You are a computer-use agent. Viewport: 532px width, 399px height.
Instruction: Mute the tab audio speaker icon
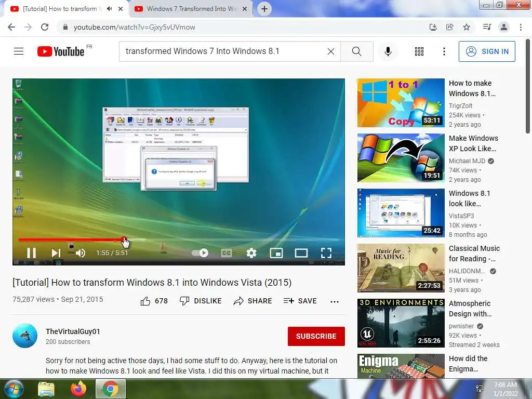coord(109,9)
